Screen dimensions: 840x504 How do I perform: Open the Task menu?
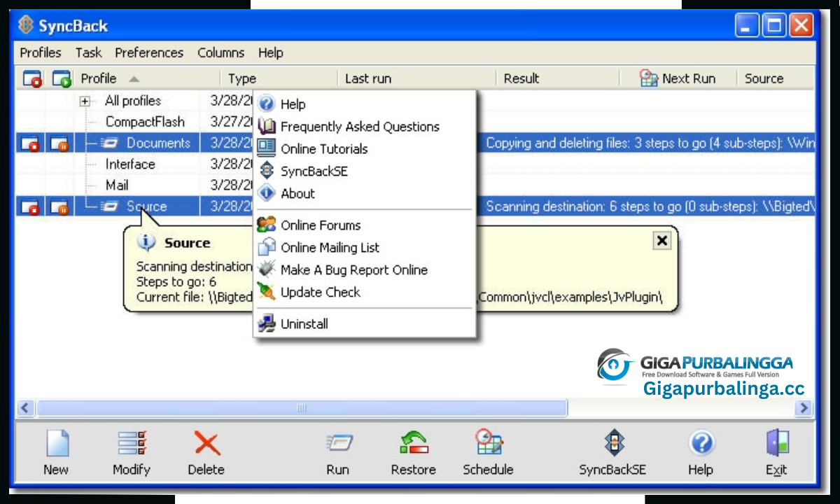point(88,52)
